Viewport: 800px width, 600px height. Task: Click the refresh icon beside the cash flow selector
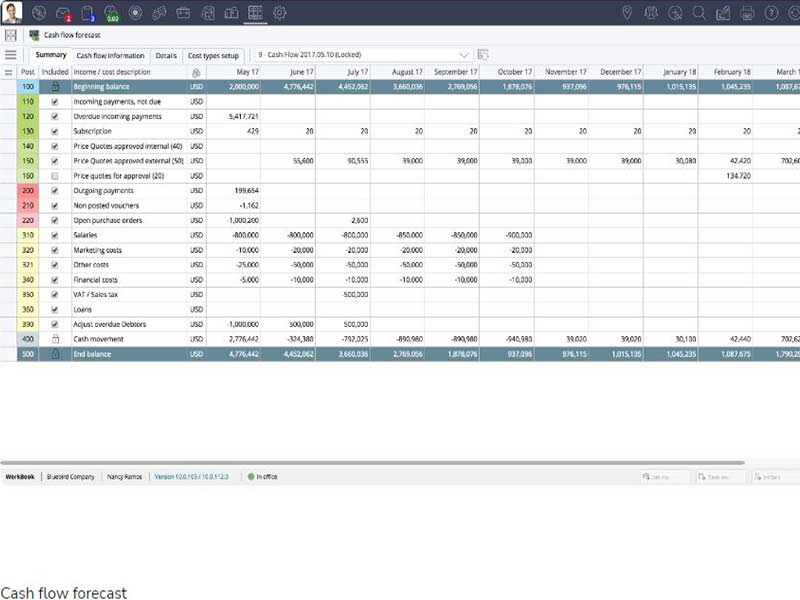point(485,55)
